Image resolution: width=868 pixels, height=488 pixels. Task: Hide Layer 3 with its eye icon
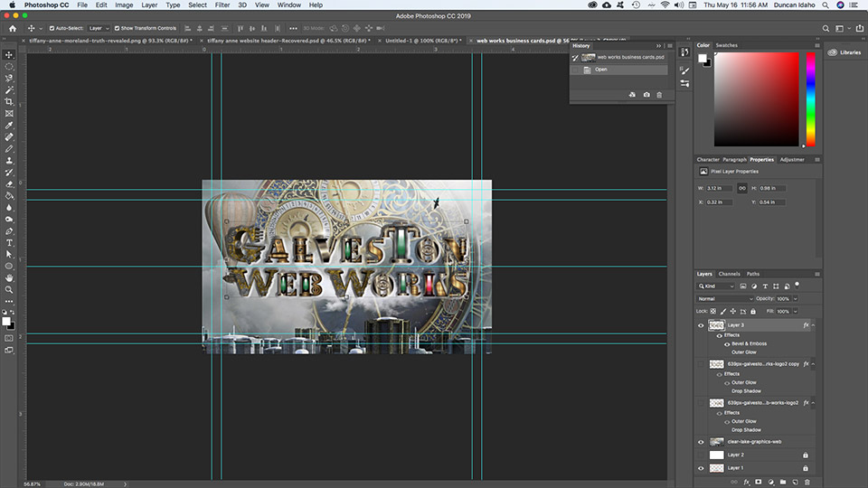[x=701, y=325]
